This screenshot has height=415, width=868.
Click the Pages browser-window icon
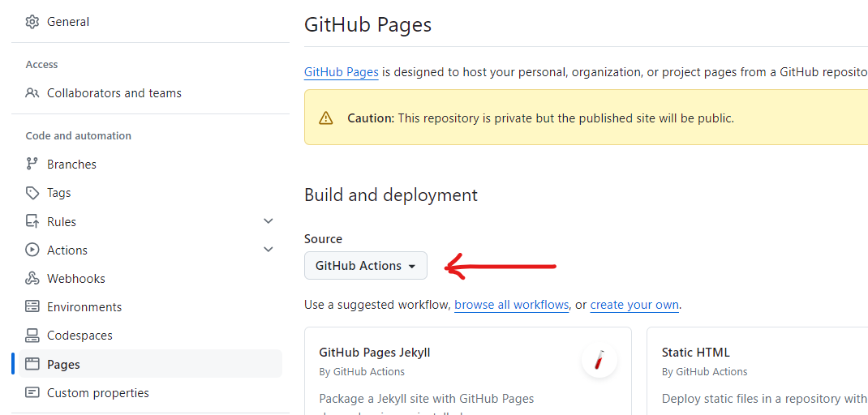32,364
